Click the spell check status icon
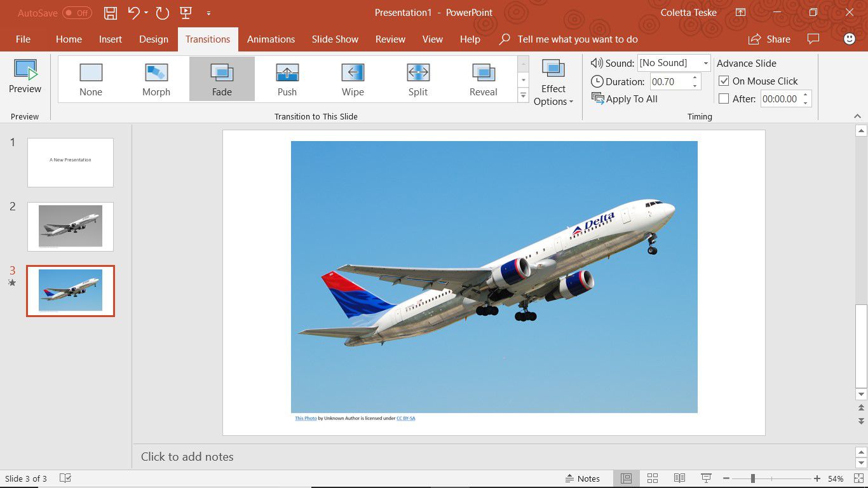The width and height of the screenshot is (868, 488). [x=65, y=478]
